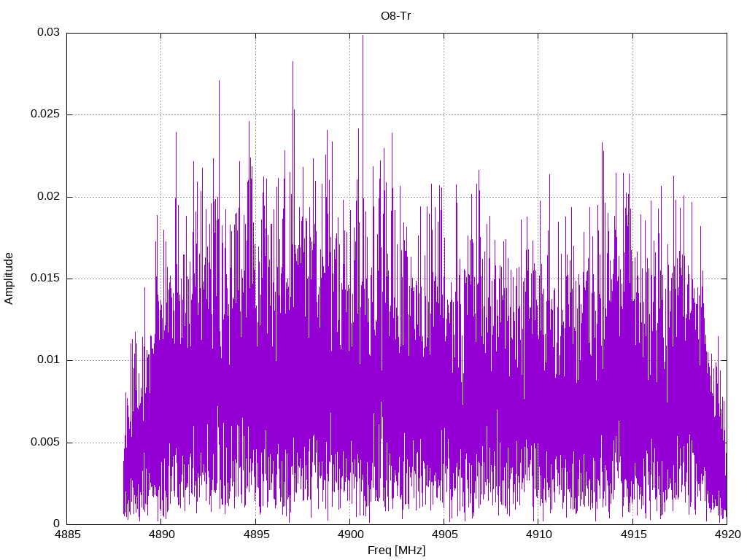747x560 pixels.
Task: Click the 4895 x-axis tick label
Action: (x=256, y=534)
